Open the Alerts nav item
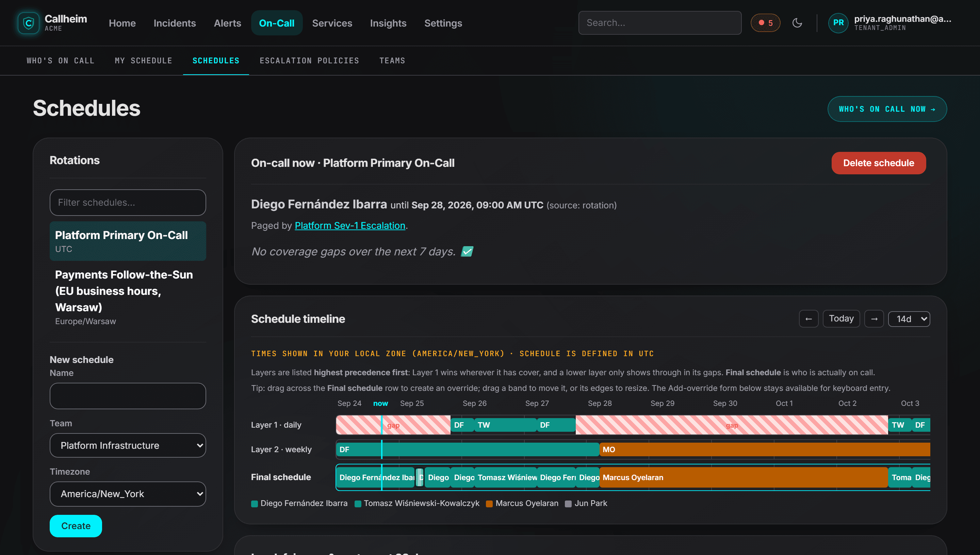Viewport: 980px width, 555px height. [x=227, y=23]
